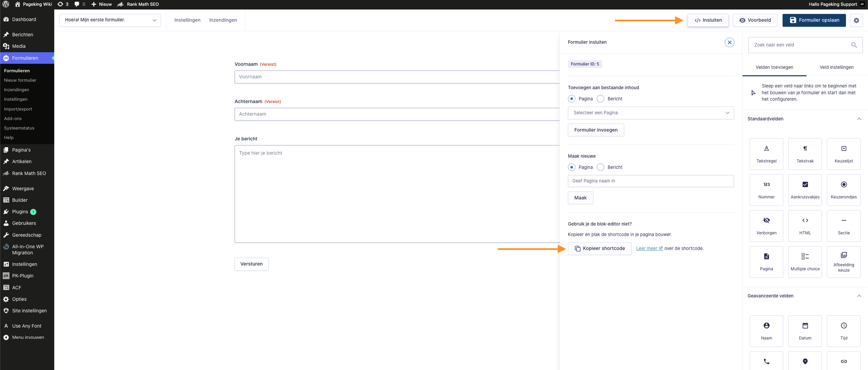Select the Keuzelijst dropdown field tile
Image resolution: width=868 pixels, height=370 pixels.
point(844,154)
